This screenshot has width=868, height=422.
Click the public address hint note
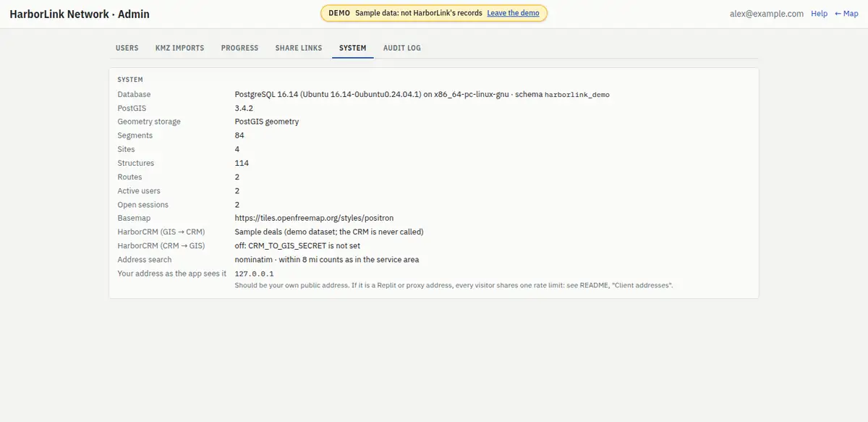click(454, 285)
